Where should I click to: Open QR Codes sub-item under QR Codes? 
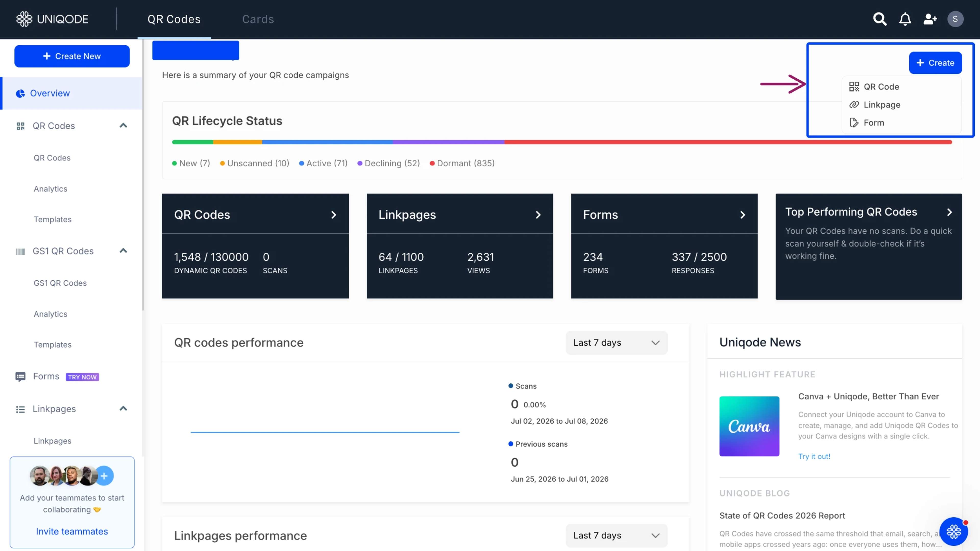click(52, 158)
